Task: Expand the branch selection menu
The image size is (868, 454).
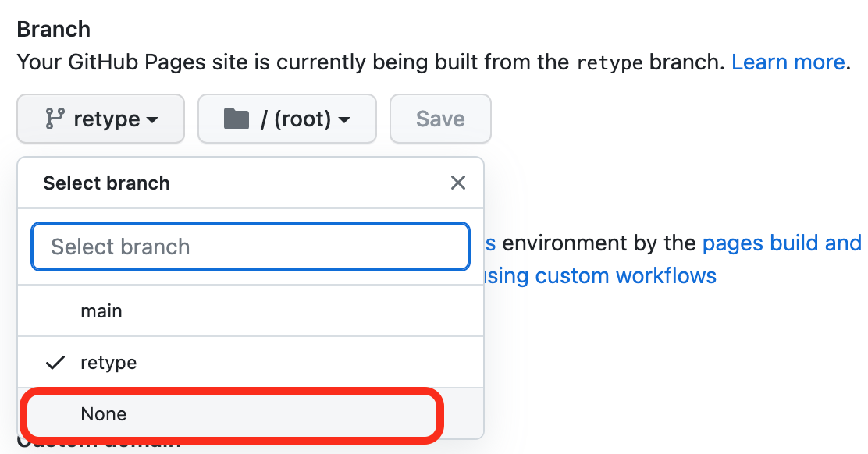Action: click(x=100, y=119)
